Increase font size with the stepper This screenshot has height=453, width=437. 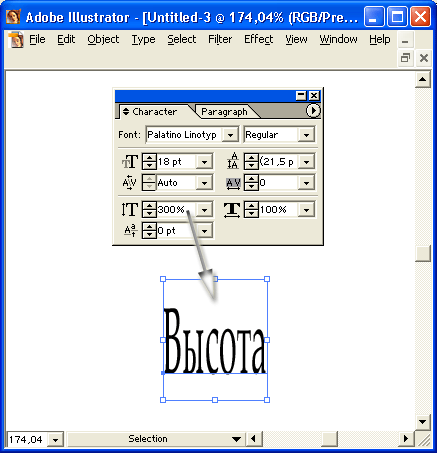(x=149, y=158)
